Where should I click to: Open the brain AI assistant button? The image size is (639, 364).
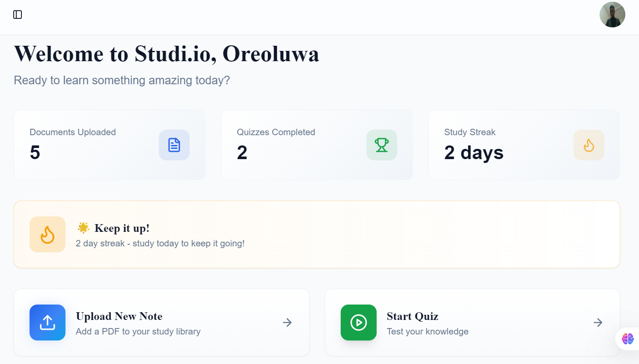point(628,339)
